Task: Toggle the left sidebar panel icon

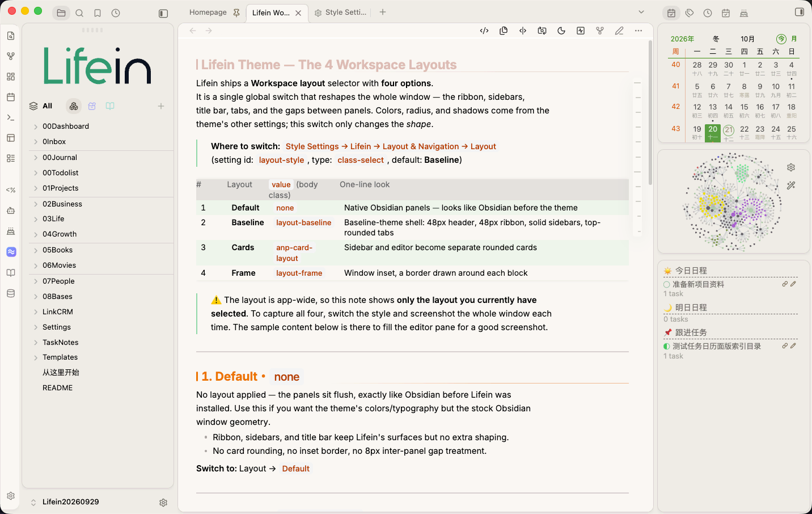Action: [x=163, y=13]
